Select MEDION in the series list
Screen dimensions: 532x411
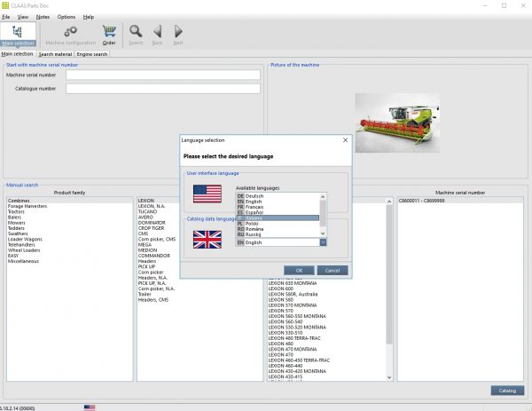(147, 250)
